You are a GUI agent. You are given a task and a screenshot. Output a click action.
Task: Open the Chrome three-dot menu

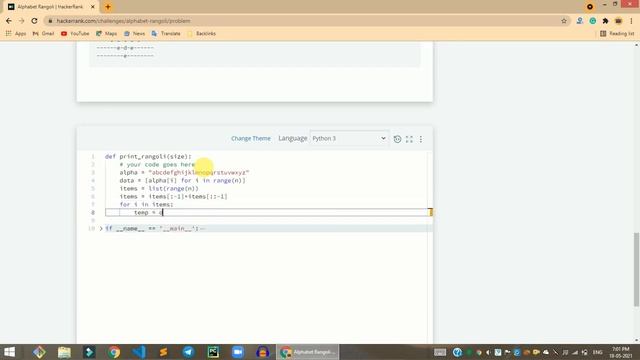tap(631, 21)
